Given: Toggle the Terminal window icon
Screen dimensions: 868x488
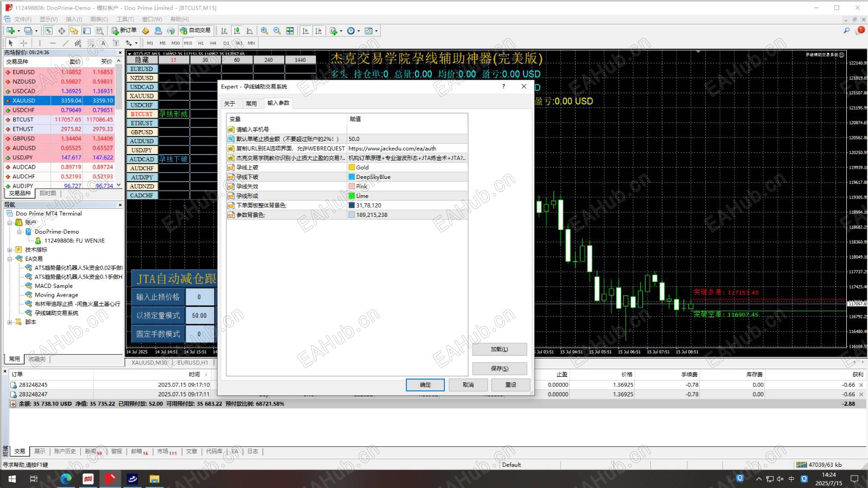Looking at the screenshot, I should tap(87, 31).
